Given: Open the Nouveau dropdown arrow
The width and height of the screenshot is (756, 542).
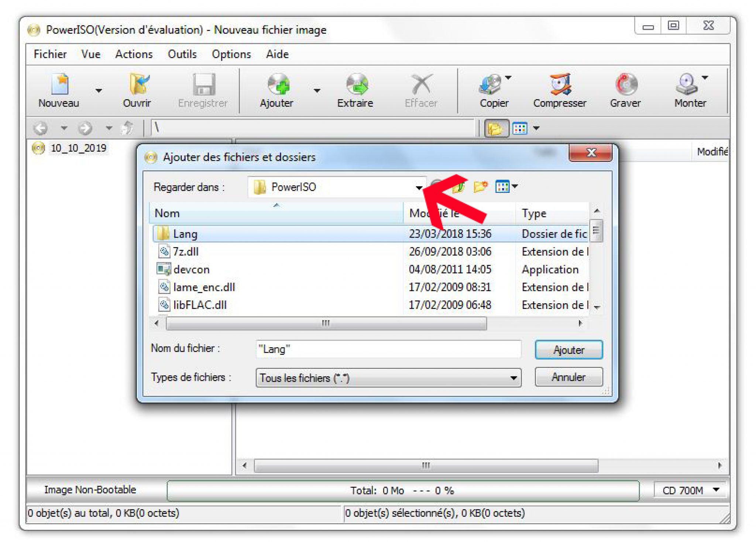Looking at the screenshot, I should click(x=99, y=90).
